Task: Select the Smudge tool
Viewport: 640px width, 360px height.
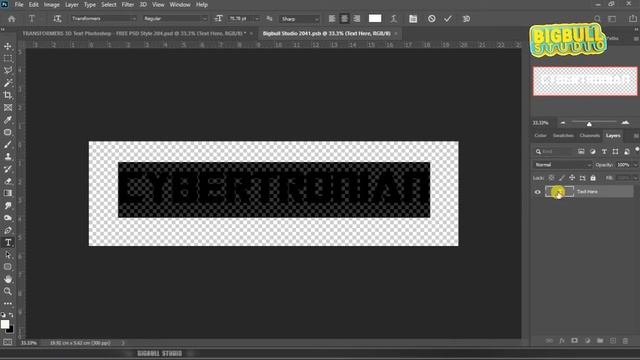Action: pyautogui.click(x=8, y=206)
